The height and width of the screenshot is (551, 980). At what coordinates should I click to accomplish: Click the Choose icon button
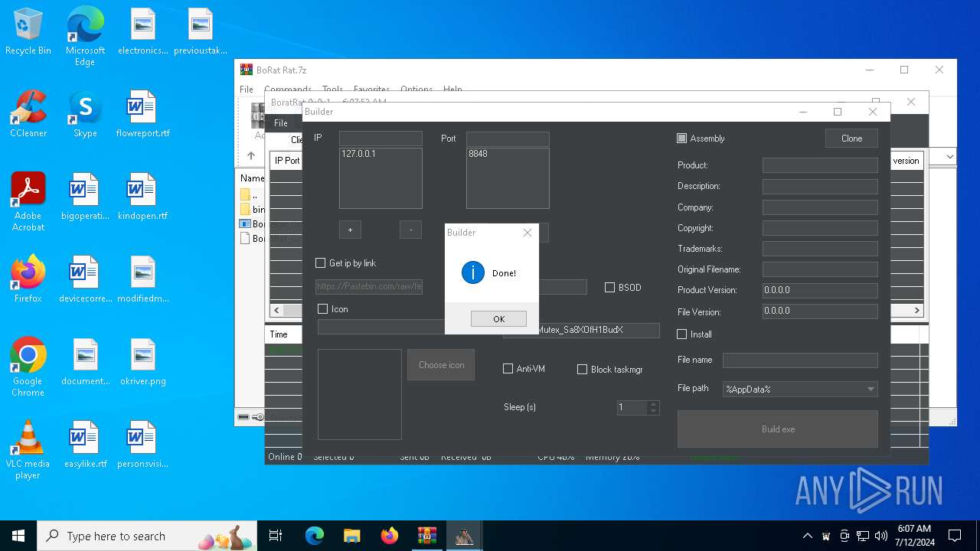(x=441, y=365)
